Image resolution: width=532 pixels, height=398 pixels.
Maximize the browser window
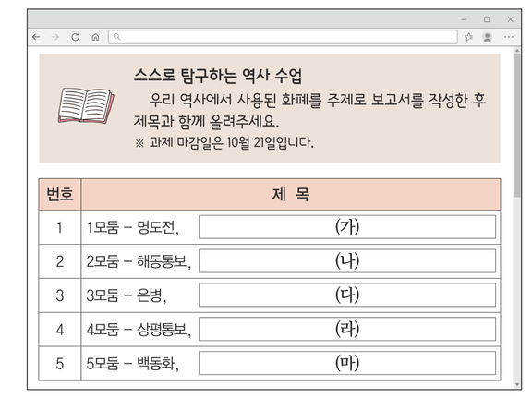[487, 19]
